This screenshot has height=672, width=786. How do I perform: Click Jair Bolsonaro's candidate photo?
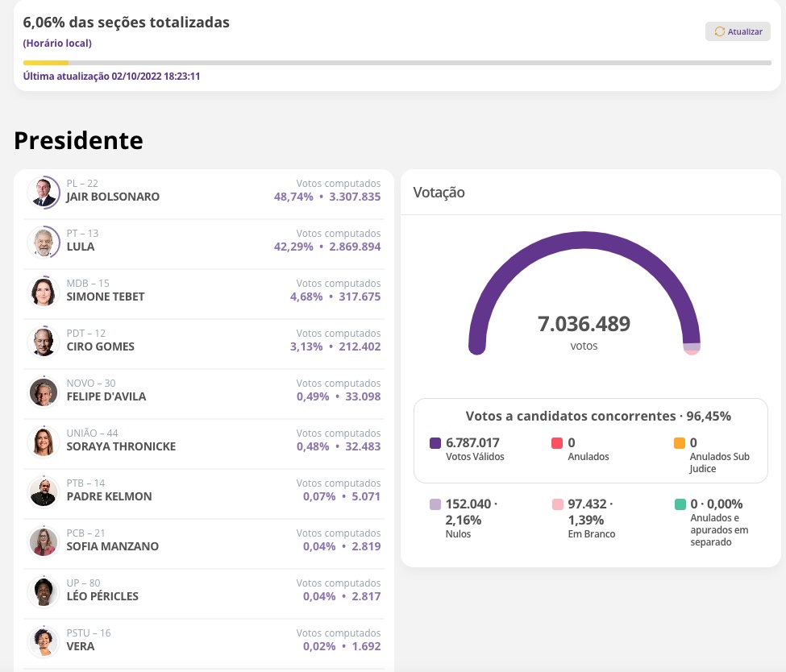coord(44,192)
